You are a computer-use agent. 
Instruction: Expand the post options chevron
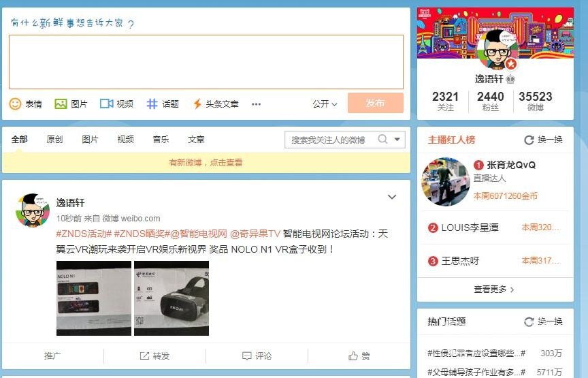pyautogui.click(x=392, y=197)
